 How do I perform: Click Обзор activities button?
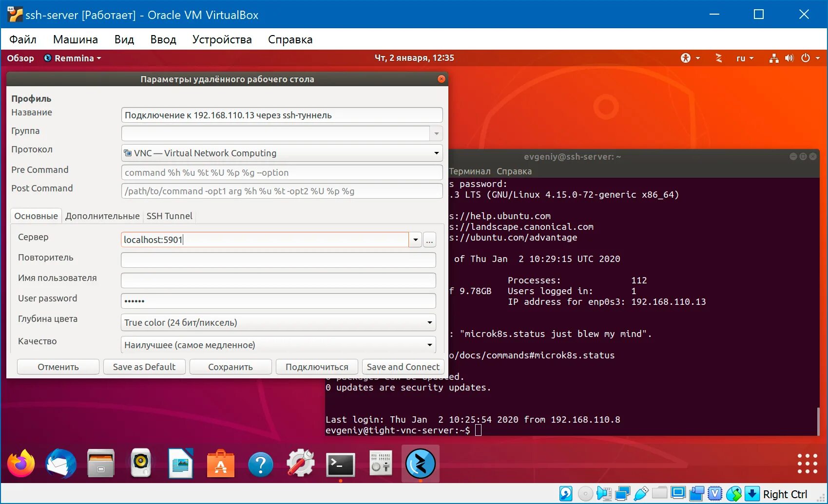tap(20, 58)
